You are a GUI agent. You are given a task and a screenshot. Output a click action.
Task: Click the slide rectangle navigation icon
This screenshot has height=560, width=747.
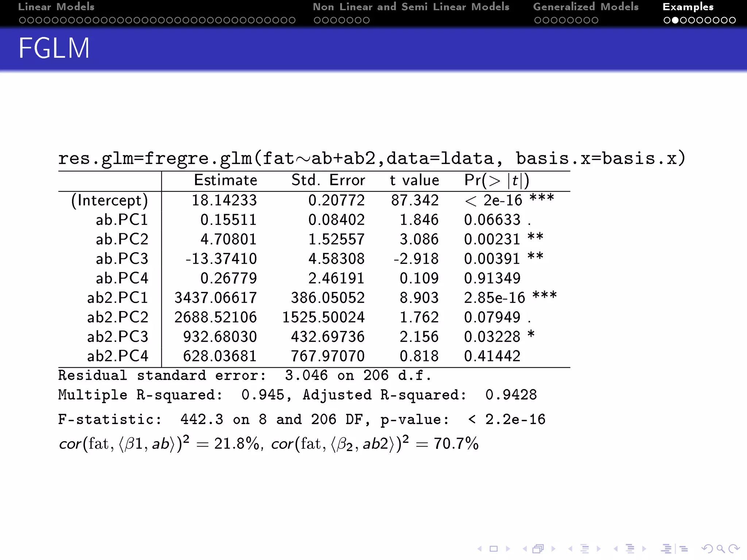(x=494, y=549)
